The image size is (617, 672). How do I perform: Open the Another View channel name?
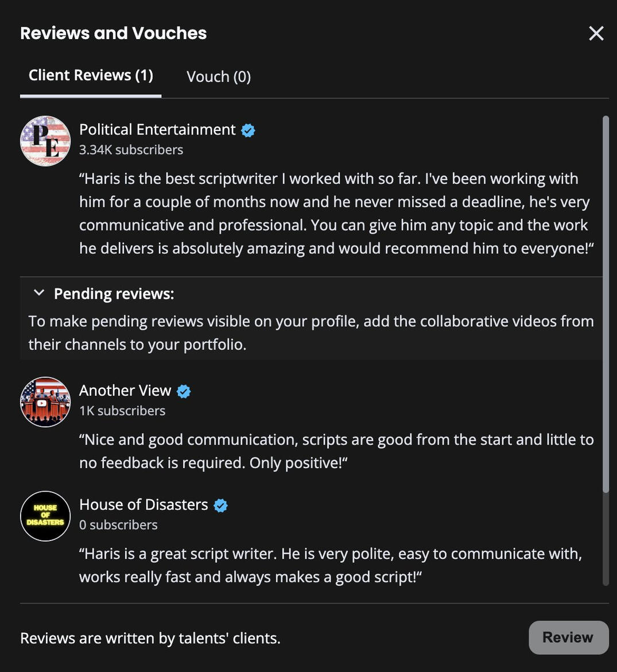[125, 391]
